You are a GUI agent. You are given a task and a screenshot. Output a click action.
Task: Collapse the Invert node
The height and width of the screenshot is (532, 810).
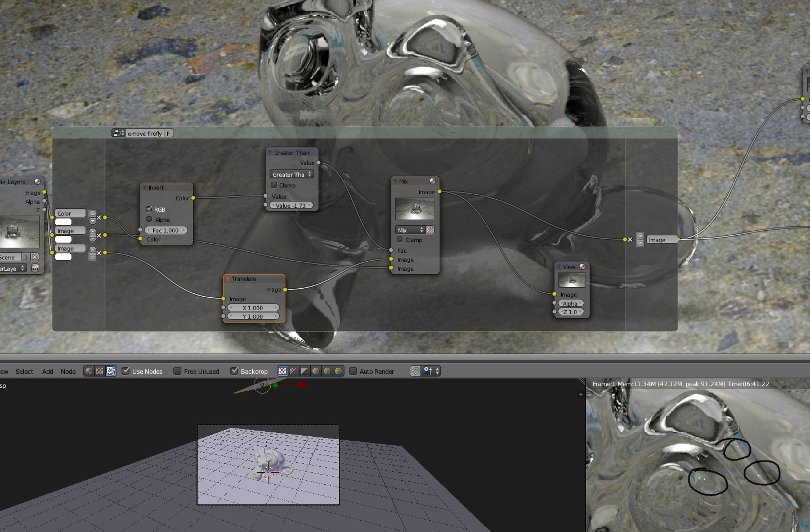pyautogui.click(x=145, y=187)
